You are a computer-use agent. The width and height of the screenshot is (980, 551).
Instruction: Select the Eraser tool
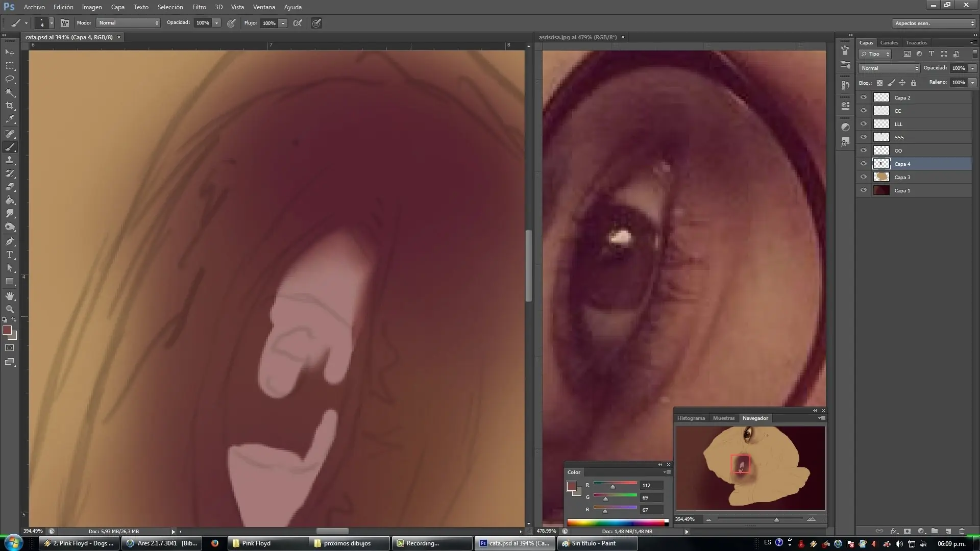click(x=10, y=187)
